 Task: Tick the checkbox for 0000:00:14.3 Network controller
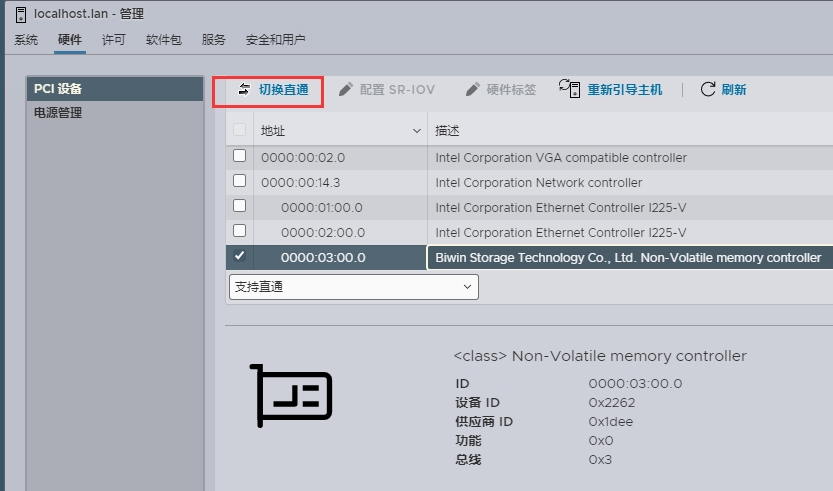(x=239, y=181)
